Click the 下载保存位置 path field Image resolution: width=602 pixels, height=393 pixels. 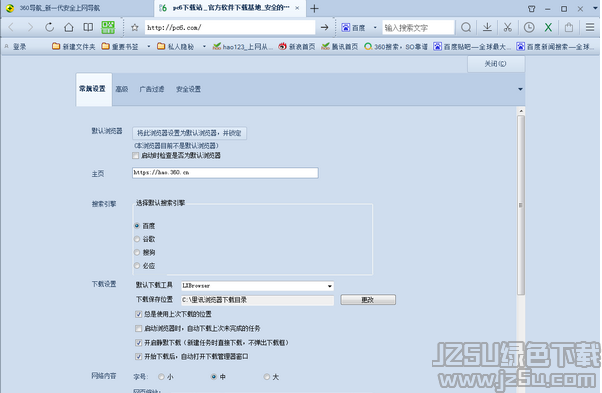coord(257,300)
